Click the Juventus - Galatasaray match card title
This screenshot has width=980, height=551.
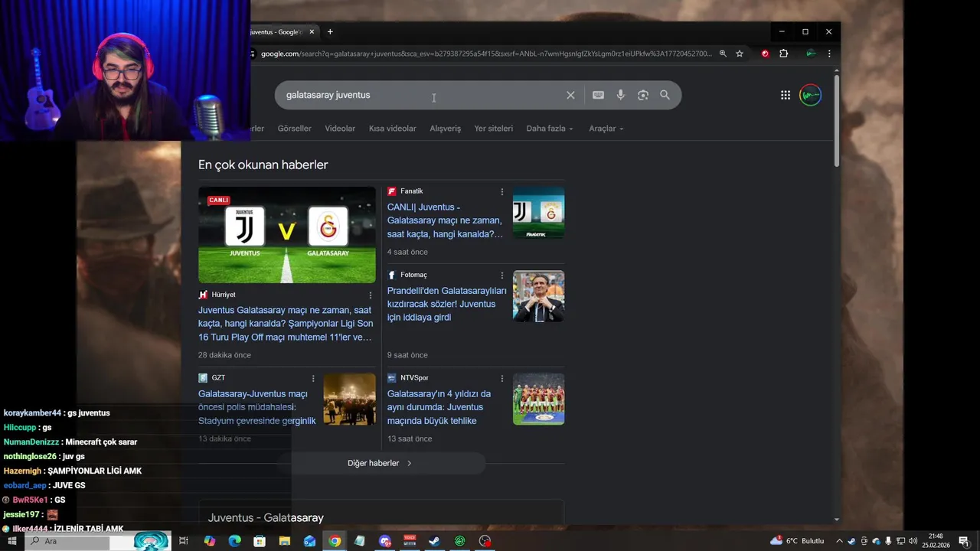(x=266, y=518)
